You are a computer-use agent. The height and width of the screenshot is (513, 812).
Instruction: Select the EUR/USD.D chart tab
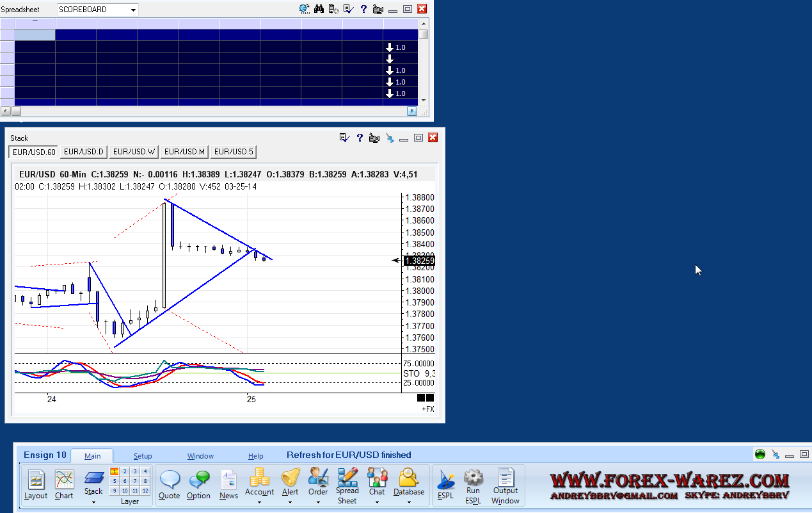coord(84,152)
